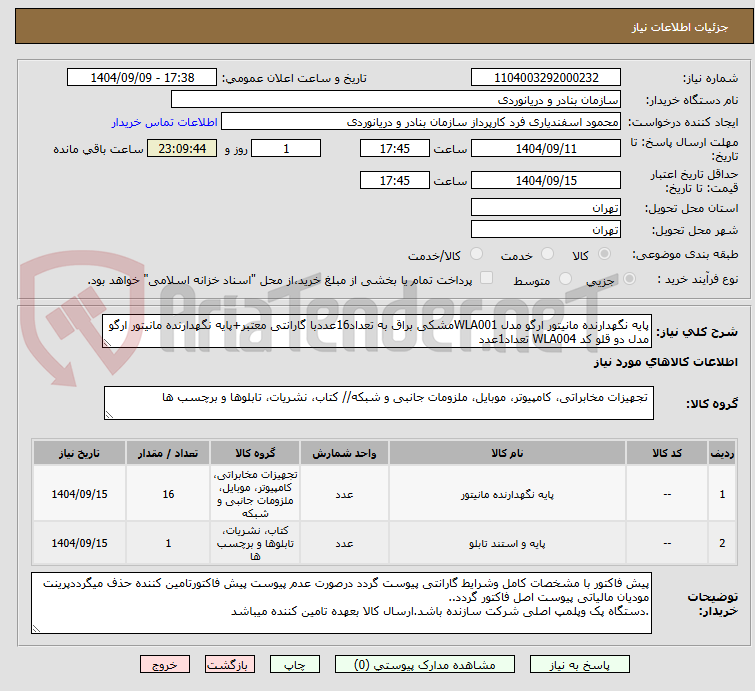The width and height of the screenshot is (755, 691).
Task: Click the تاریخ نیاز column header
Action: (x=79, y=453)
